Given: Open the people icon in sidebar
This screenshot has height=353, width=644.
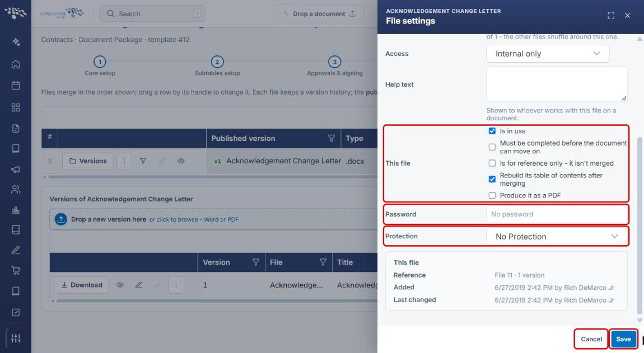Looking at the screenshot, I should point(16,189).
